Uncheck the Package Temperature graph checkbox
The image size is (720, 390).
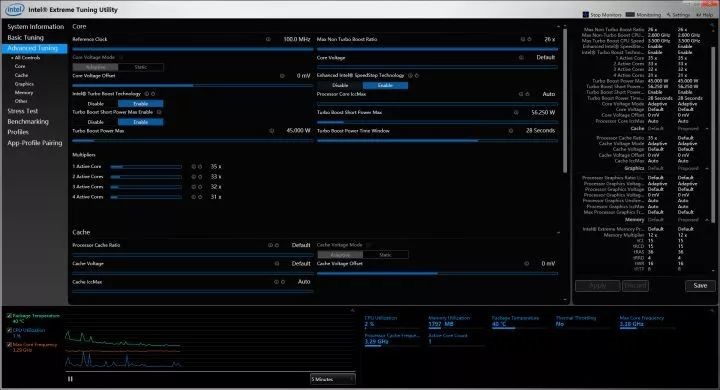pos(9,316)
